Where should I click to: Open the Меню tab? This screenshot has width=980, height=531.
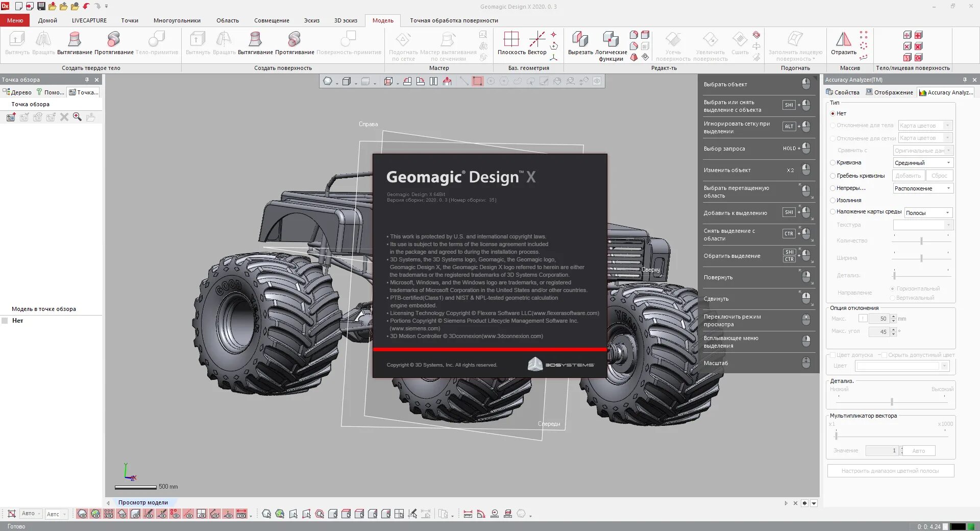coord(15,20)
